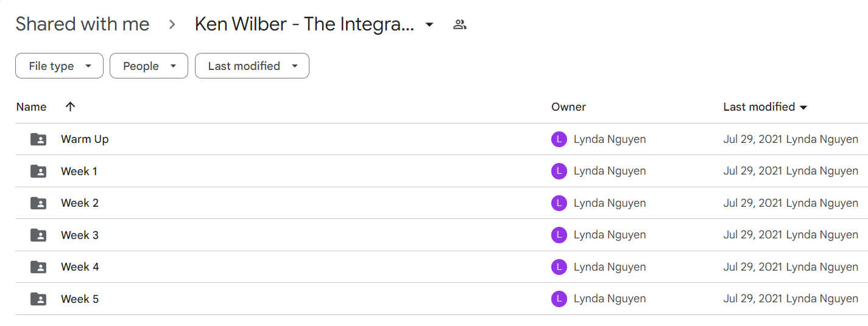The image size is (868, 326).
Task: Select the Week 4 folder name
Action: point(80,267)
